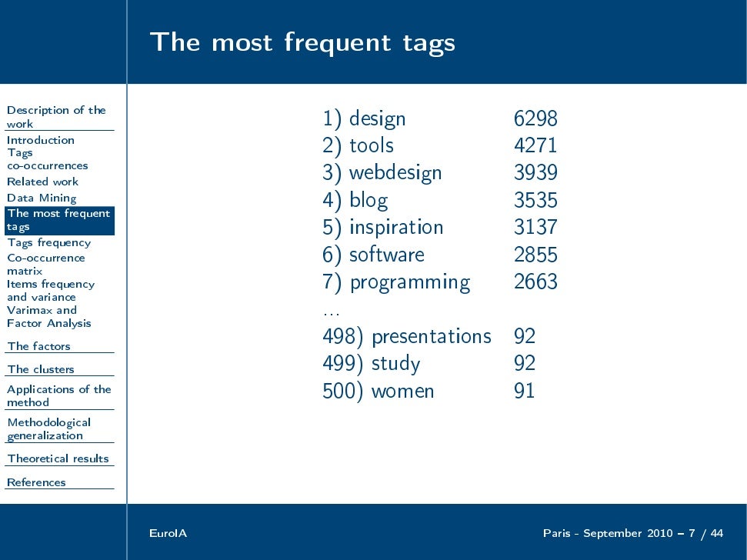
Task: Select highlighted 'The most frequent tags' entry
Action: coord(59,221)
